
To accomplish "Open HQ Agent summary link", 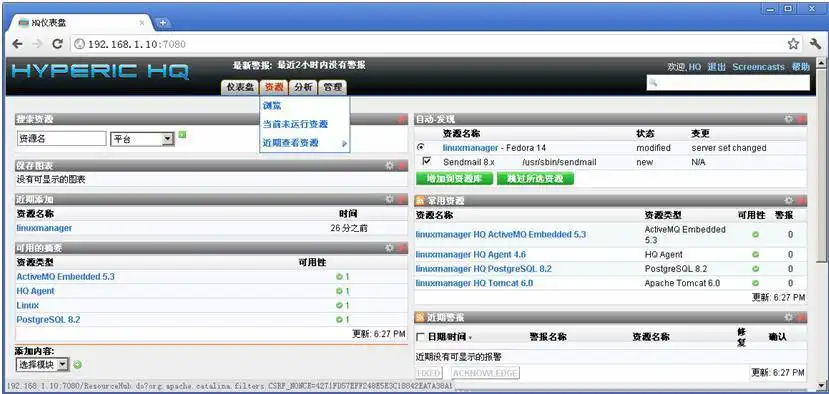I will [35, 291].
